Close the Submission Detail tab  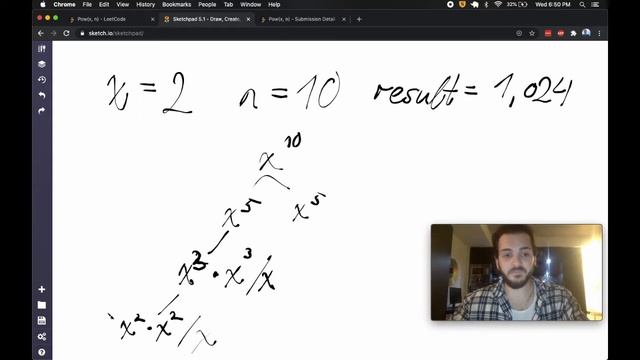click(344, 19)
